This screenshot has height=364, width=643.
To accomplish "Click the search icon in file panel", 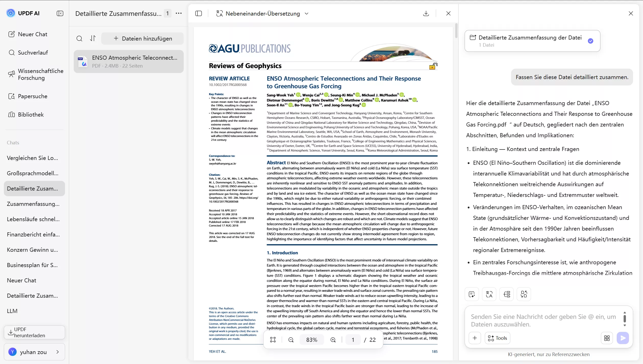I will pos(79,39).
